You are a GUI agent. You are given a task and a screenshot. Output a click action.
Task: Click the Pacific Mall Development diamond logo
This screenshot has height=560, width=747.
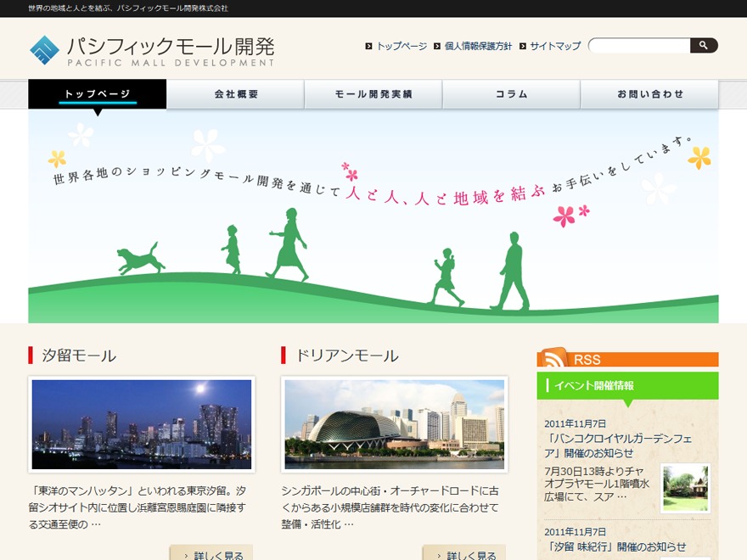coord(44,50)
